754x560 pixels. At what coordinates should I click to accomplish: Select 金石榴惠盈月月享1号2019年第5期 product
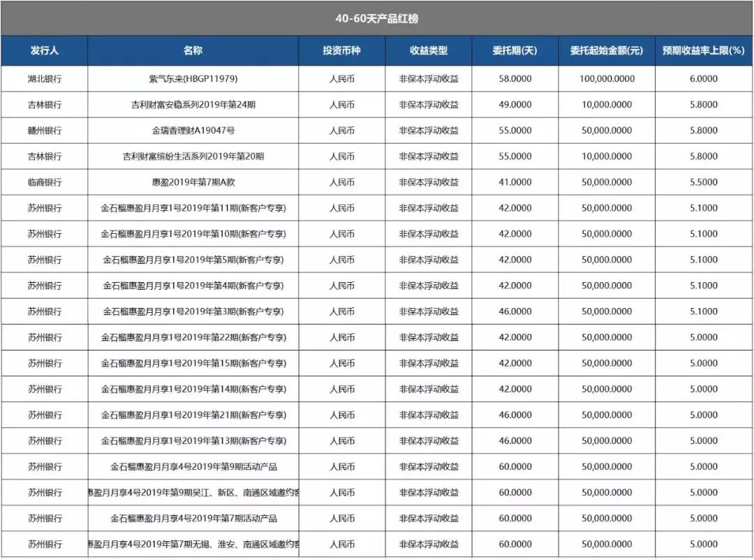coord(193,260)
